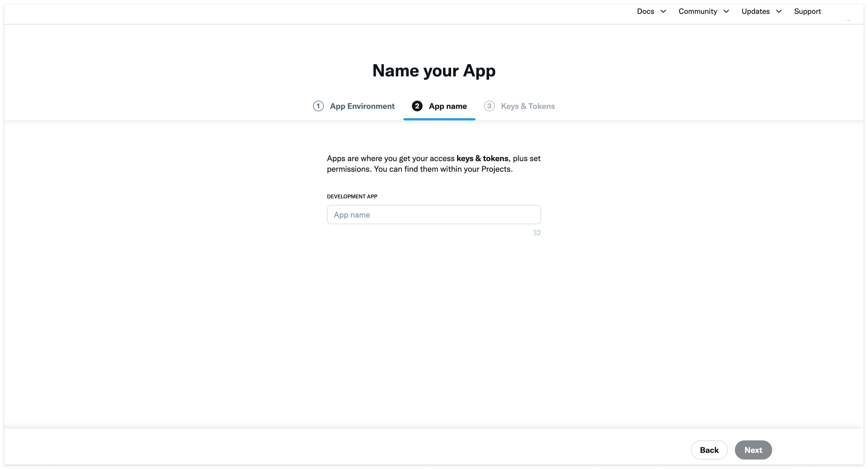Open the Docs menu label
The height and width of the screenshot is (469, 868).
pyautogui.click(x=645, y=12)
